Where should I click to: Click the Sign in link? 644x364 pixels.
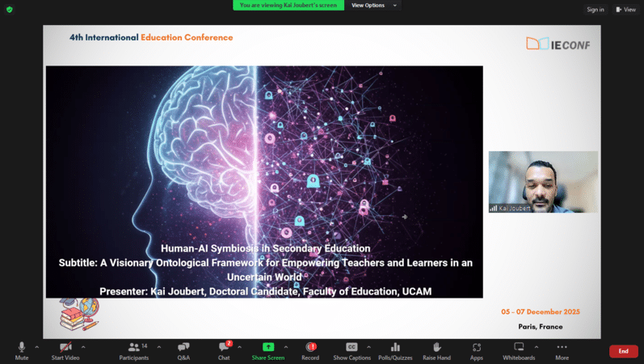point(596,10)
